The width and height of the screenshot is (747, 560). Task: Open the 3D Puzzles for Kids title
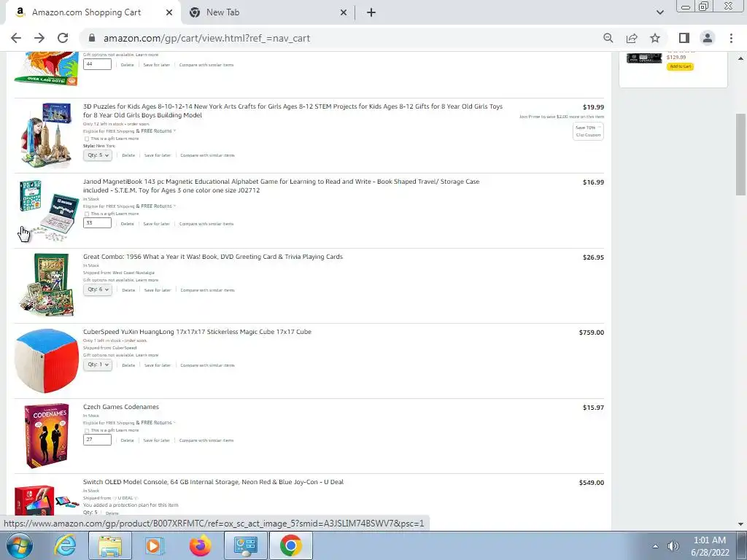point(293,111)
